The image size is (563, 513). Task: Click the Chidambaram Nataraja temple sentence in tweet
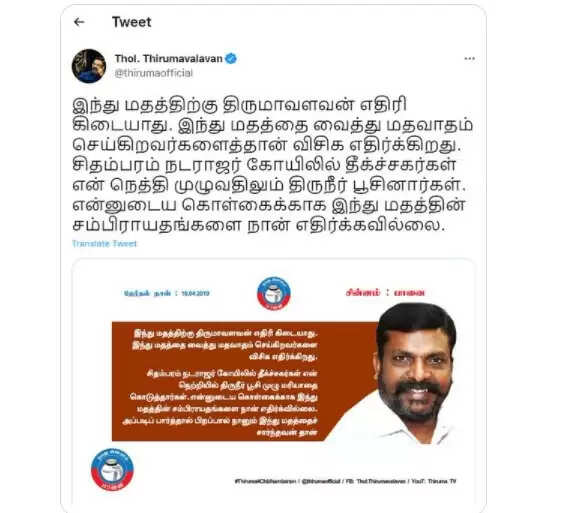coord(266,175)
